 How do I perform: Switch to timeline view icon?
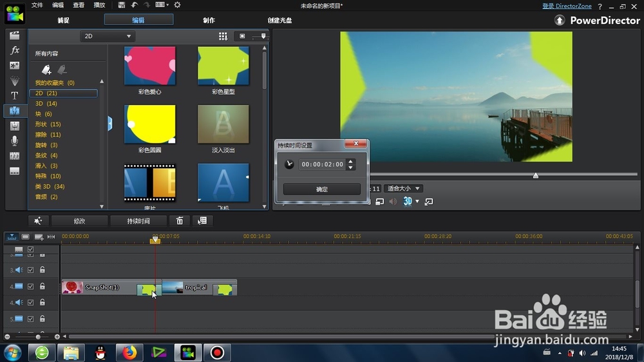(x=12, y=236)
